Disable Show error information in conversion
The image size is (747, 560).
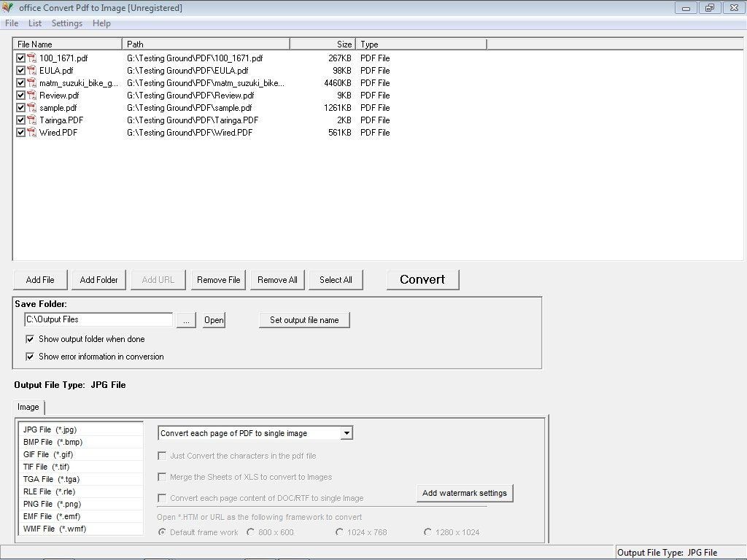[30, 357]
